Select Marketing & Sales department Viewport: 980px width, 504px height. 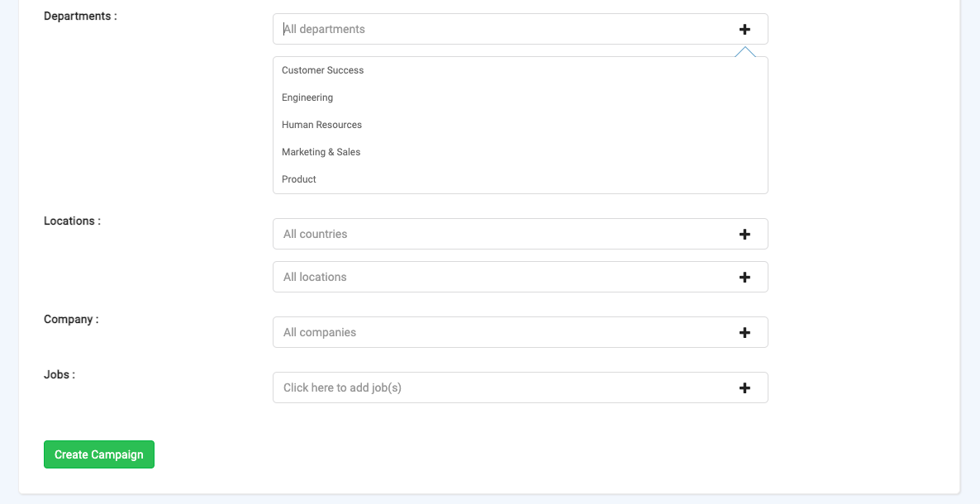tap(321, 152)
